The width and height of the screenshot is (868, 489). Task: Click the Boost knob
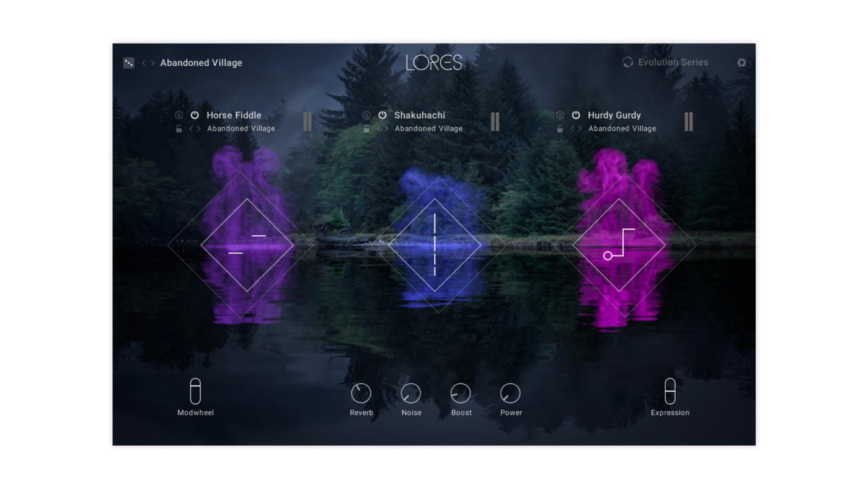(x=461, y=393)
